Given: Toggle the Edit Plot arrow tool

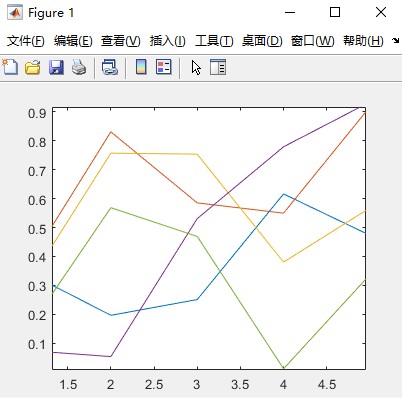Looking at the screenshot, I should [196, 68].
